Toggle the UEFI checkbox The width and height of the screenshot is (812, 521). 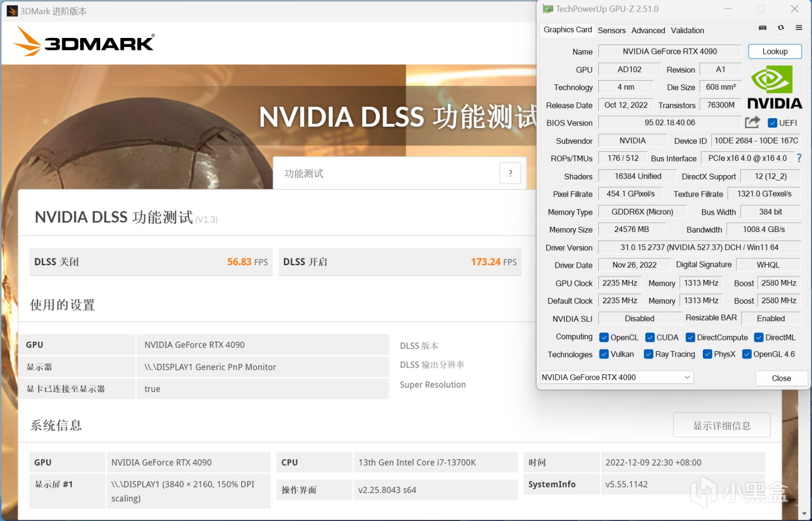(772, 123)
